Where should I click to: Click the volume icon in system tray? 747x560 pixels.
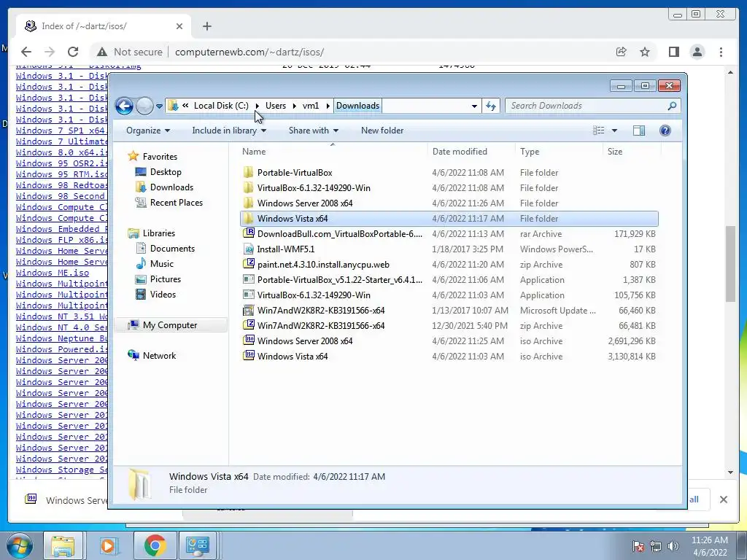click(673, 545)
